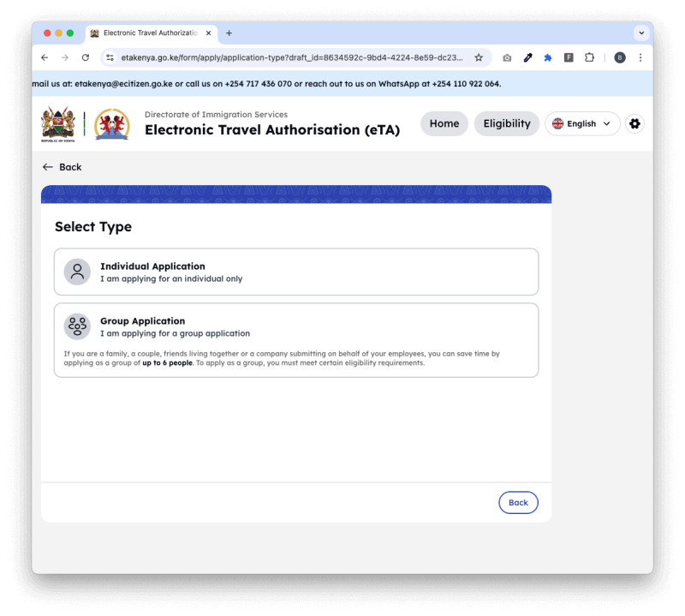
Task: Open site information icon in address bar
Action: point(110,57)
